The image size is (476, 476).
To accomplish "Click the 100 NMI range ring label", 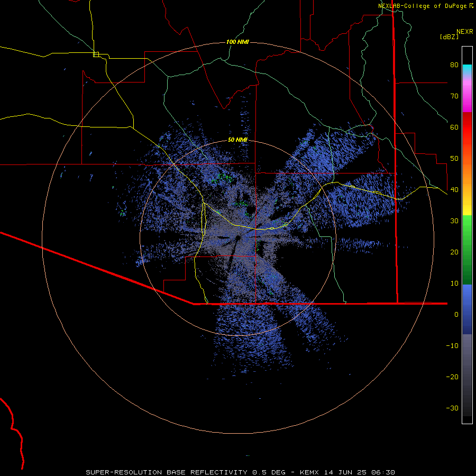I will click(x=237, y=42).
